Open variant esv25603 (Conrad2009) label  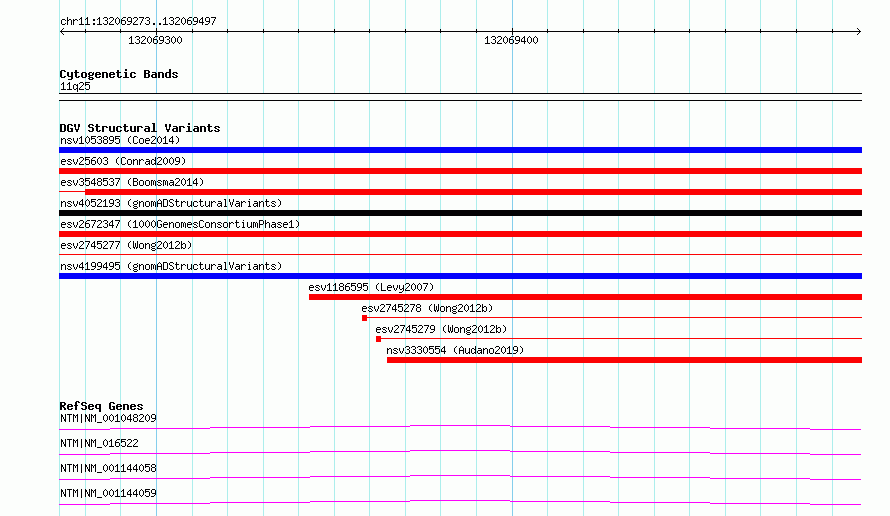point(123,161)
